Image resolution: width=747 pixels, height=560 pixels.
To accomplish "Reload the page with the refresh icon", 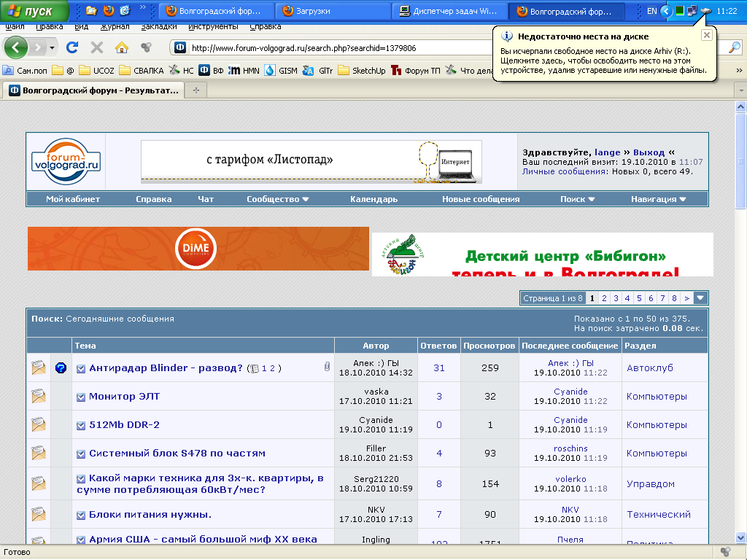I will tap(71, 47).
